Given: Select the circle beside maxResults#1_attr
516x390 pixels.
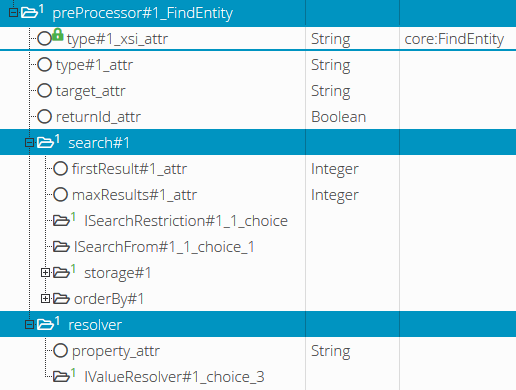Looking at the screenshot, I should pos(60,195).
